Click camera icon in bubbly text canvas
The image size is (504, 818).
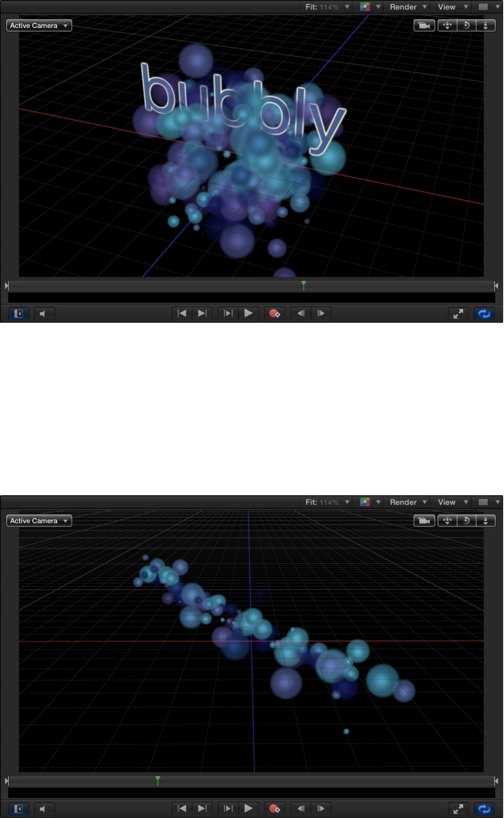424,25
